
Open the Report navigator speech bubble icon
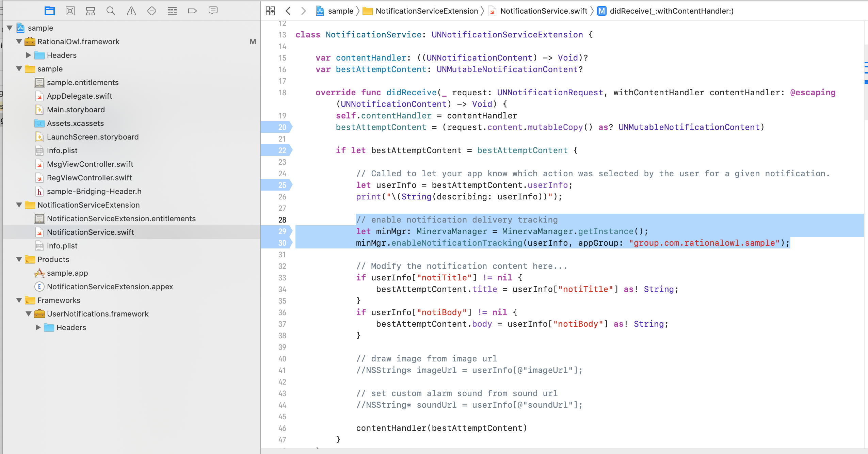tap(213, 11)
